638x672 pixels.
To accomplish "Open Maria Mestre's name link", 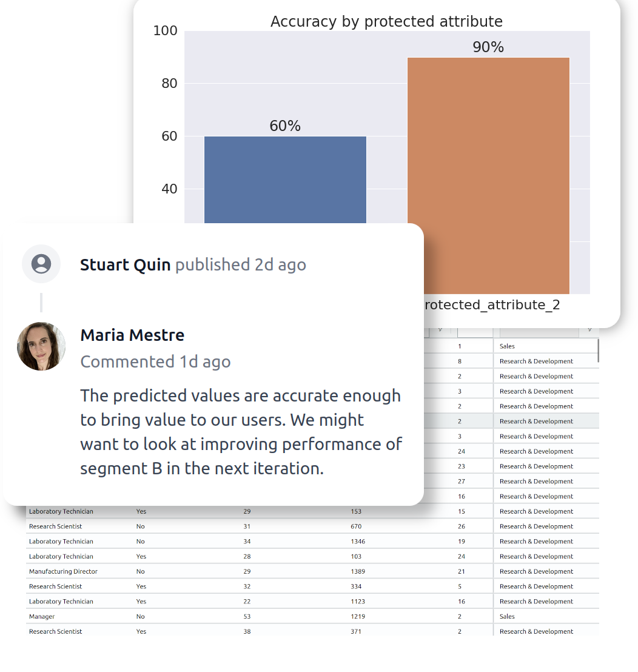I will [x=132, y=335].
